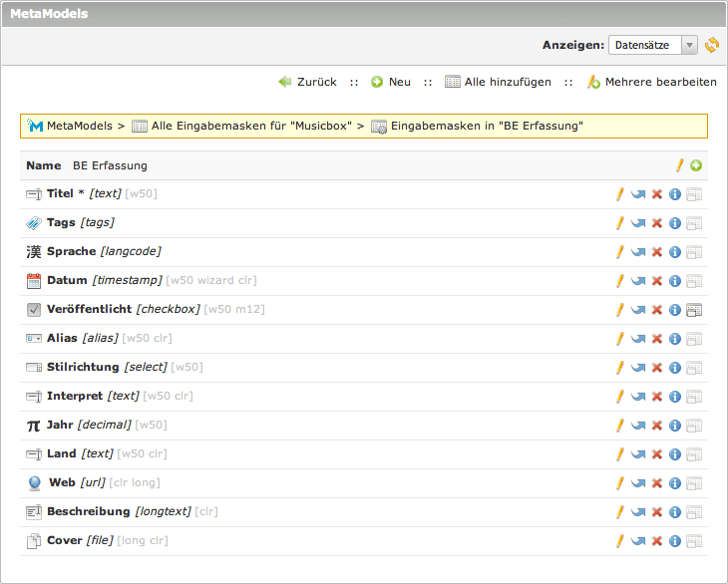Image resolution: width=728 pixels, height=584 pixels.
Task: Click the greyed table icon in Jahr row
Action: [694, 426]
